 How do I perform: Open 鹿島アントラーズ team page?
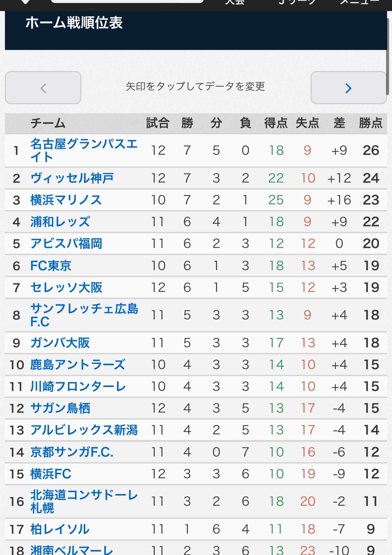click(78, 364)
